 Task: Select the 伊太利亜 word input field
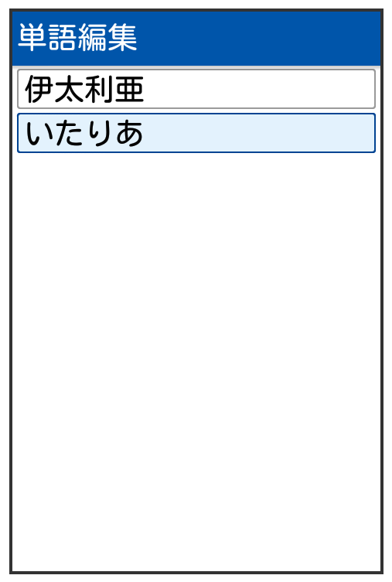(x=196, y=89)
